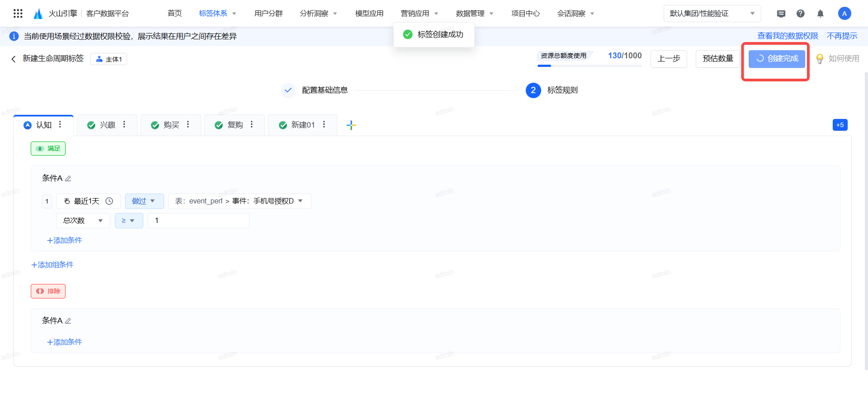Click the 主体1 subject badge

(108, 59)
